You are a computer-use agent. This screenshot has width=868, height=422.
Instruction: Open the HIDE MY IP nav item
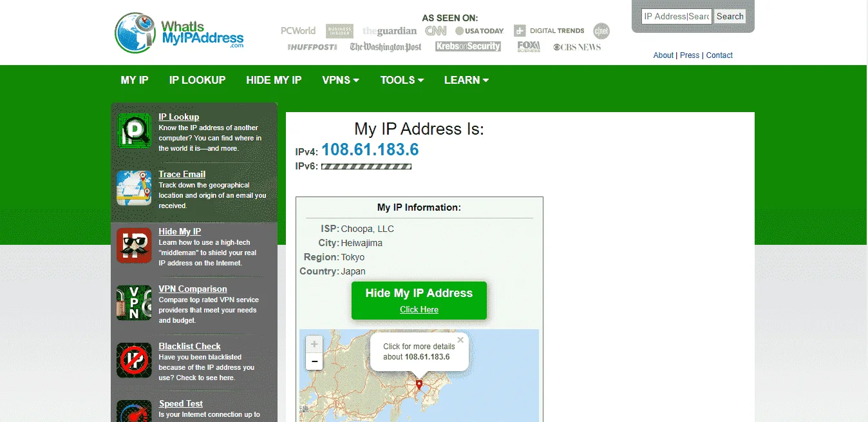click(274, 80)
